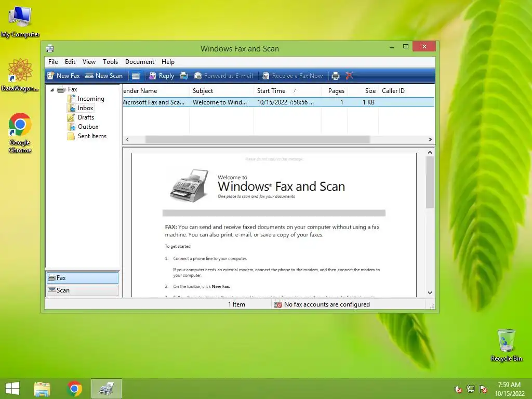Click the Print icon in toolbar
532x399 pixels.
click(336, 76)
